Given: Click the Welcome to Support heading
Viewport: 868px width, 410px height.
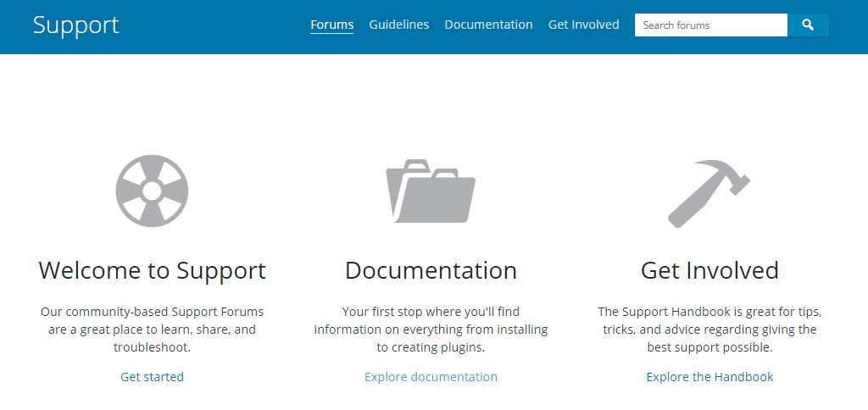Looking at the screenshot, I should (x=153, y=270).
